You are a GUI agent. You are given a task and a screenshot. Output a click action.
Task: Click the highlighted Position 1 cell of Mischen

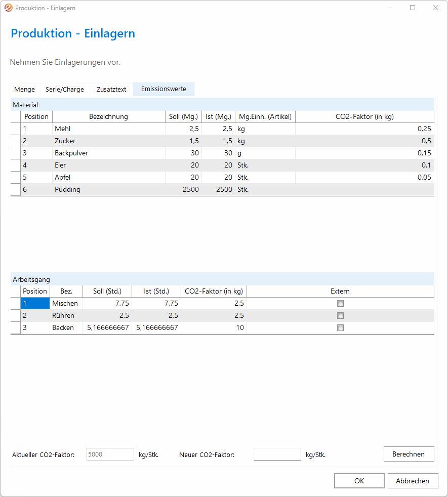point(35,303)
